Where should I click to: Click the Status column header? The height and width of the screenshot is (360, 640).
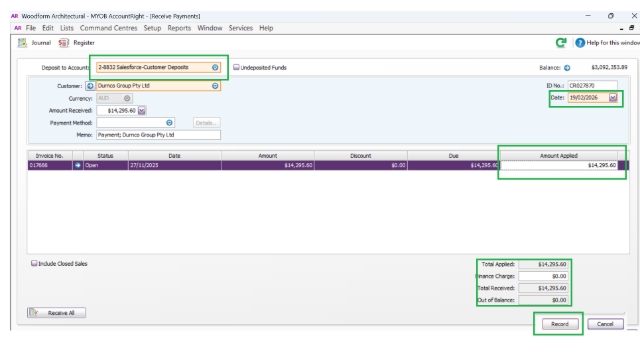pyautogui.click(x=106, y=156)
